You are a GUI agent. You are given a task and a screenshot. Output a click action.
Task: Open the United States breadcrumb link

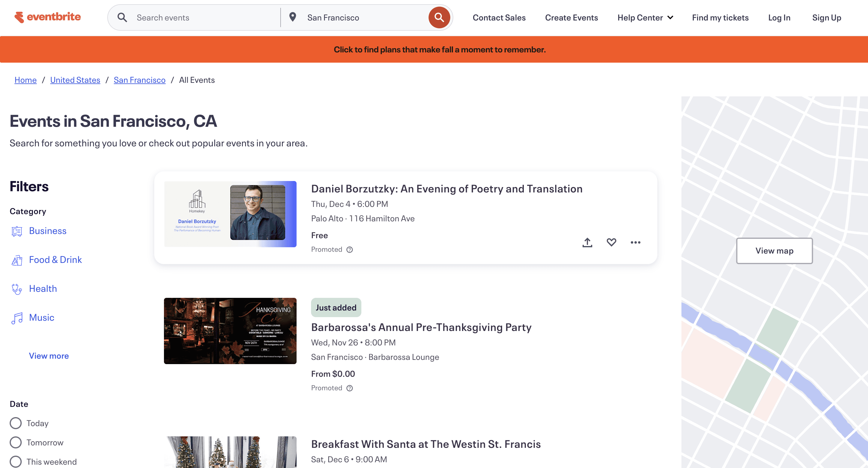coord(75,80)
